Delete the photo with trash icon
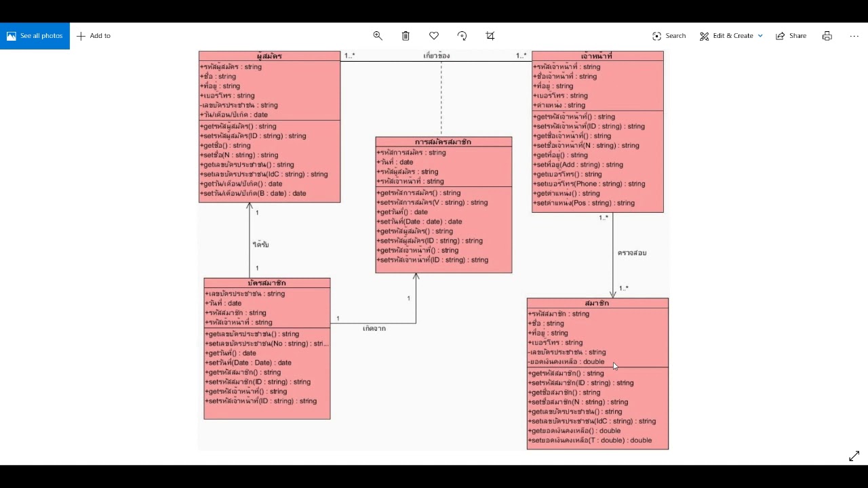 [406, 36]
